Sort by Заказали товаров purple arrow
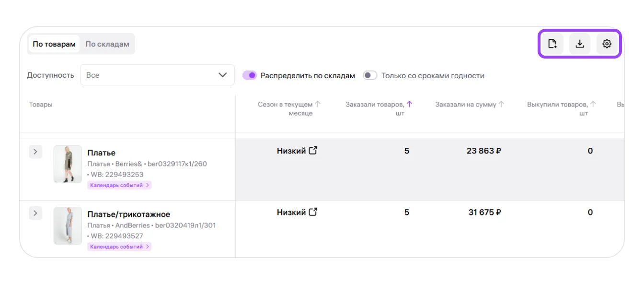Viewport: 644px width, 284px height. point(409,104)
